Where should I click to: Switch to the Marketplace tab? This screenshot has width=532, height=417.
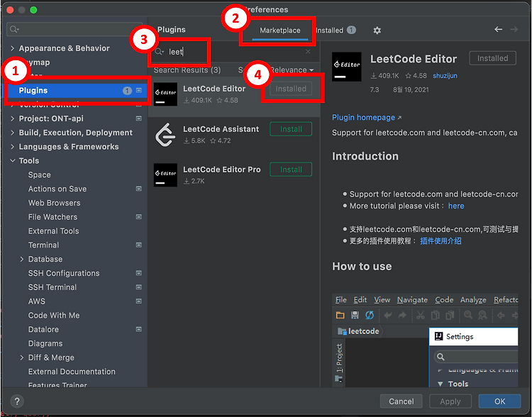(280, 30)
